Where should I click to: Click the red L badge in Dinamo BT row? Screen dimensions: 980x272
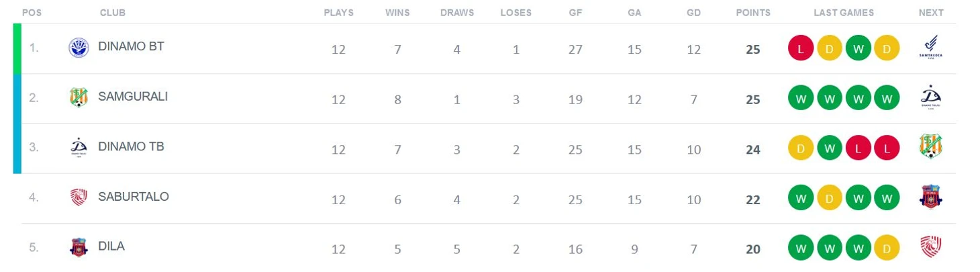pos(800,49)
